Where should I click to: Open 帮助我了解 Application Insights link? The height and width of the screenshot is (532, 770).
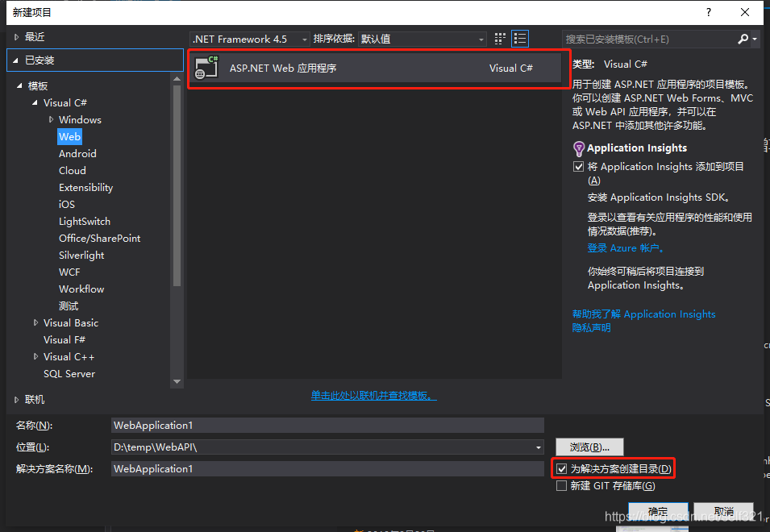pyautogui.click(x=643, y=314)
